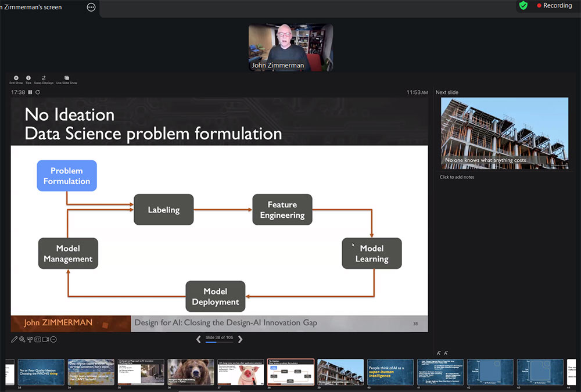Click the slide progress bar
This screenshot has width=581, height=392.
[219, 343]
